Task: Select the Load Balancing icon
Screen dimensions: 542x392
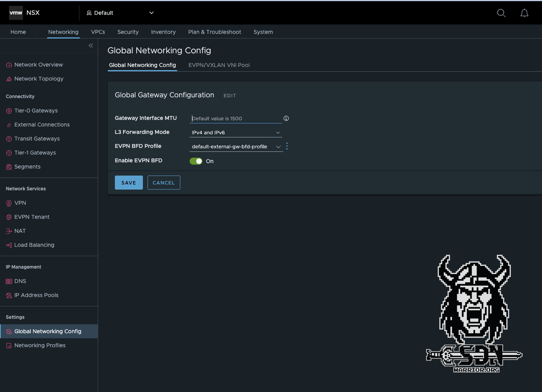Action: [x=8, y=245]
